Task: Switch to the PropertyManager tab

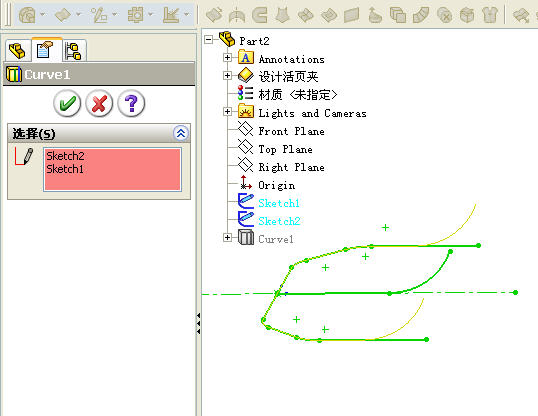Action: (x=46, y=50)
